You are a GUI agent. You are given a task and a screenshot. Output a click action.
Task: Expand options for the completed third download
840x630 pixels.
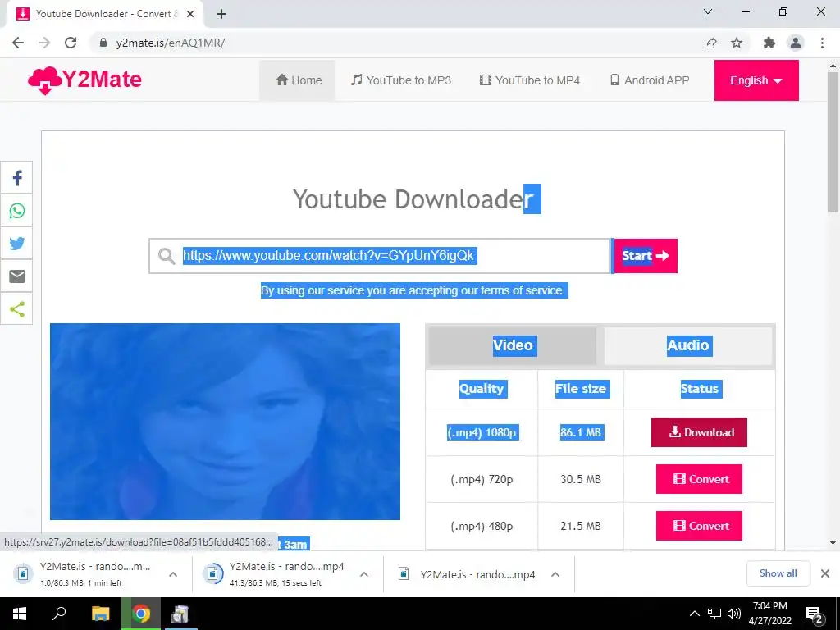click(555, 574)
